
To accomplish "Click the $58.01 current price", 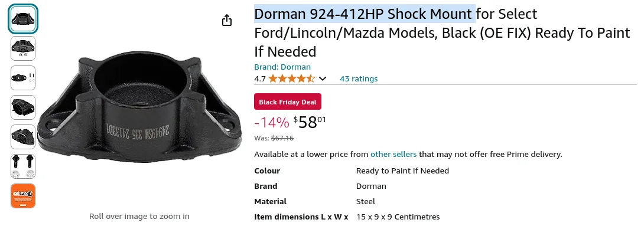I will [x=310, y=122].
